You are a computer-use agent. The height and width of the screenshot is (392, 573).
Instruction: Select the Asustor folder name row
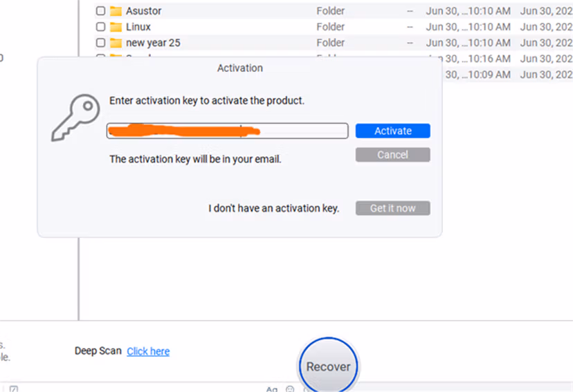(334, 11)
